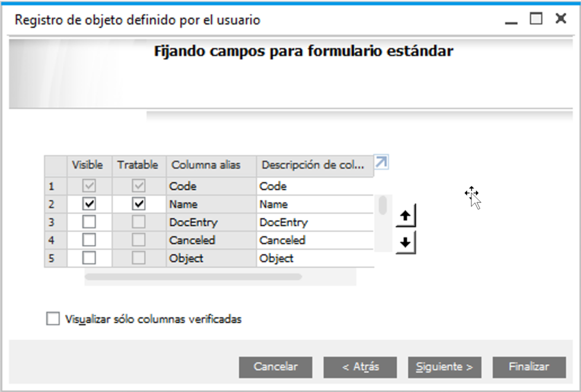The width and height of the screenshot is (581, 392).
Task: Click the DocEntry alias cell
Action: click(x=211, y=222)
